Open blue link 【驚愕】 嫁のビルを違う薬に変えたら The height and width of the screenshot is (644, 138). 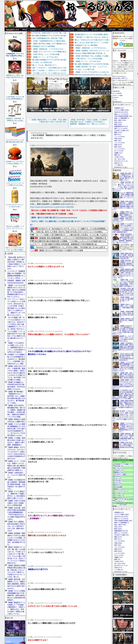pyautogui.click(x=54, y=217)
